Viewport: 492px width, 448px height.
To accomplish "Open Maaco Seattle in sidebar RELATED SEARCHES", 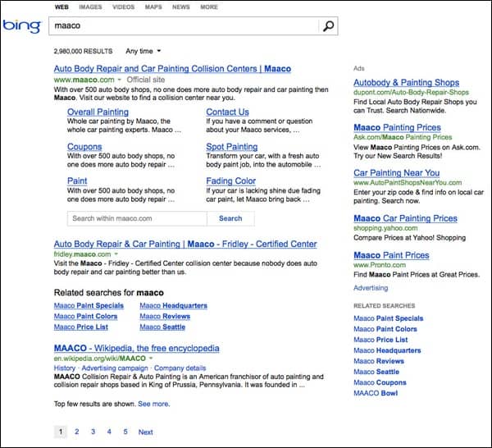I will (x=376, y=372).
